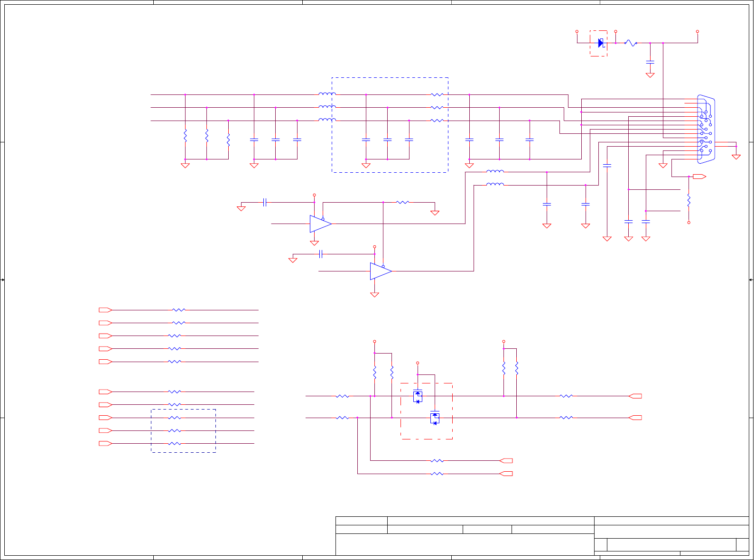This screenshot has height=560, width=754.
Task: Select the lower buffer triangle symbol
Action: [381, 271]
